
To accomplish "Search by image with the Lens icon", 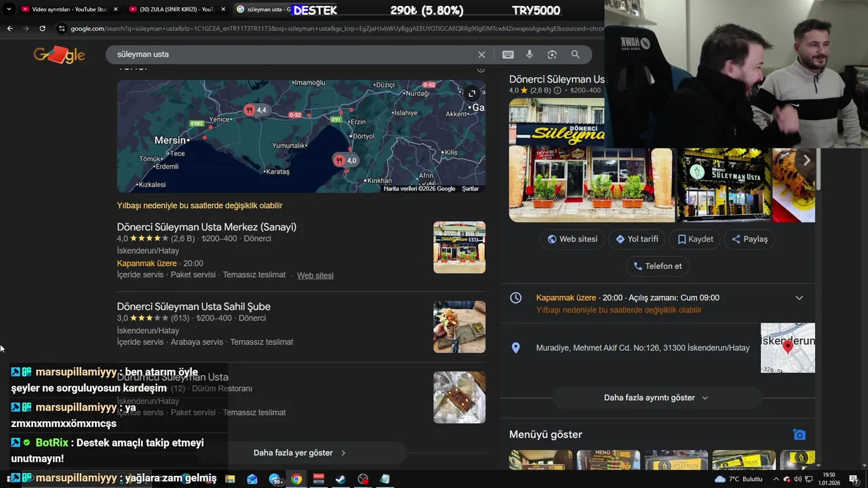I will coord(552,54).
